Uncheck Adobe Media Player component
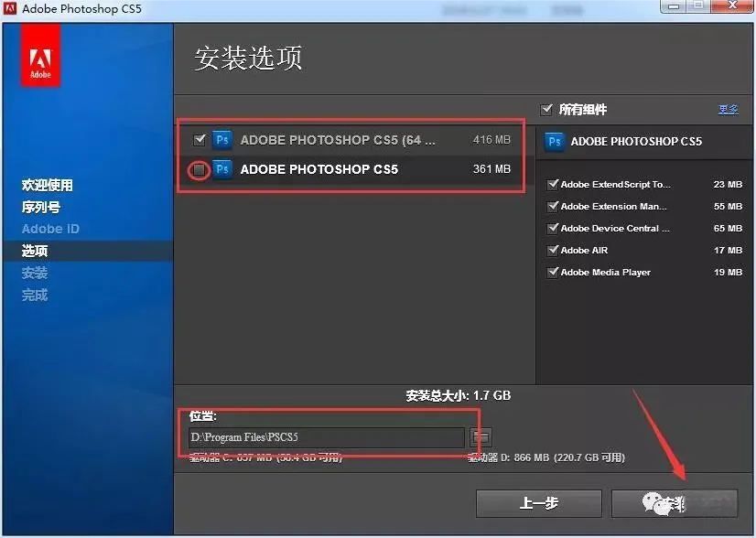The image size is (756, 538). 553,273
